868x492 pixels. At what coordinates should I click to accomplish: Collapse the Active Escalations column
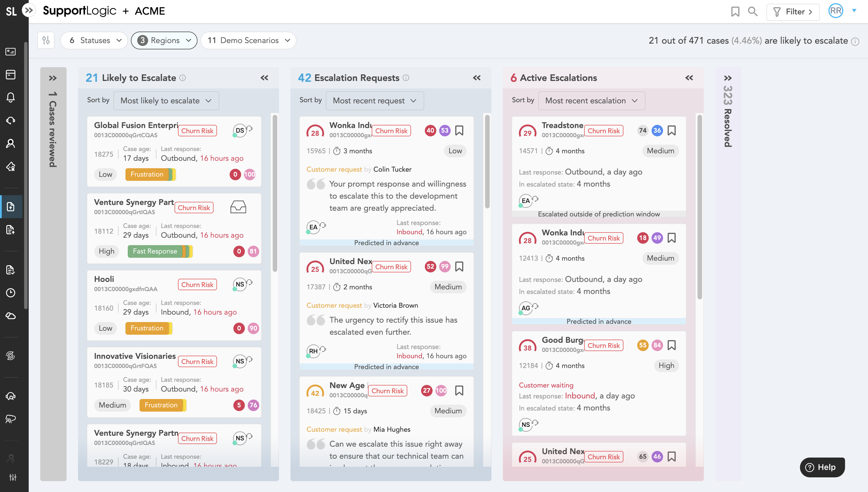click(689, 78)
